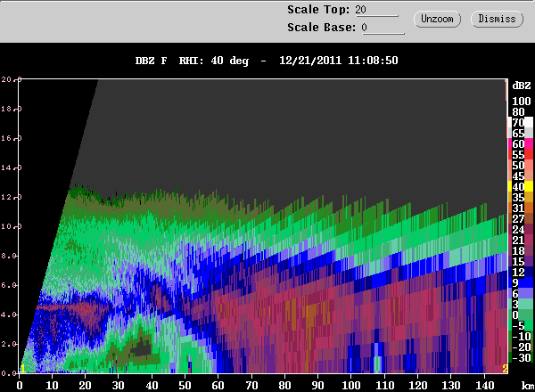Image resolution: width=535 pixels, height=392 pixels.
Task: Click the 140 km range axis label
Action: click(x=484, y=386)
